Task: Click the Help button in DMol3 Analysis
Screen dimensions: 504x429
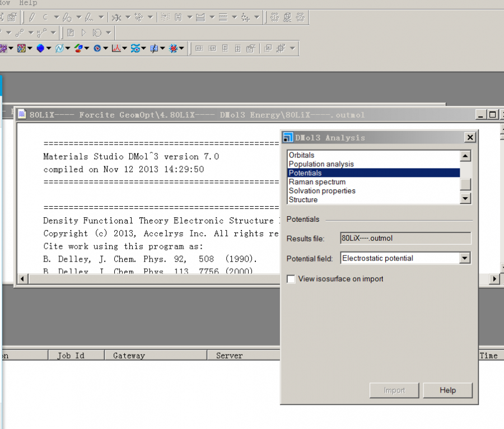Action: coord(448,390)
